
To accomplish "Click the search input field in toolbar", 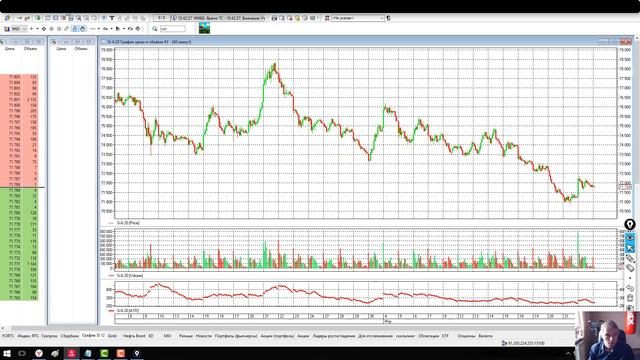I will tap(173, 29).
